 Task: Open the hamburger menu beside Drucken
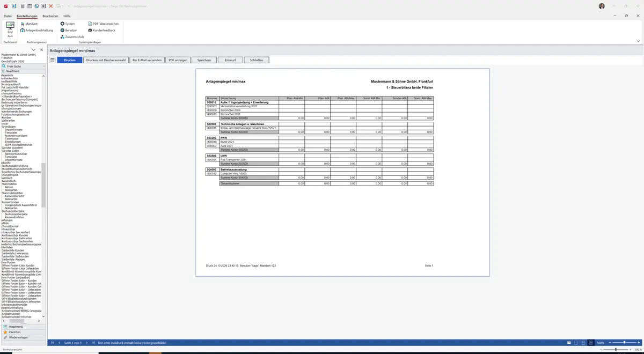click(x=53, y=60)
